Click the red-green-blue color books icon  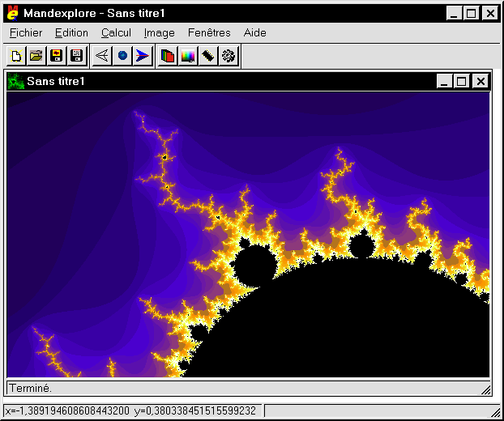point(168,56)
